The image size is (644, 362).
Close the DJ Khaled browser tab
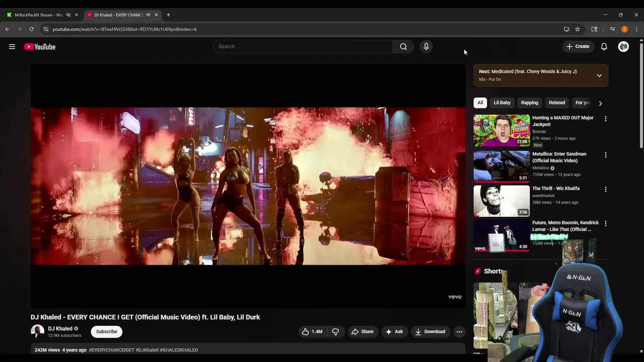[x=156, y=15]
